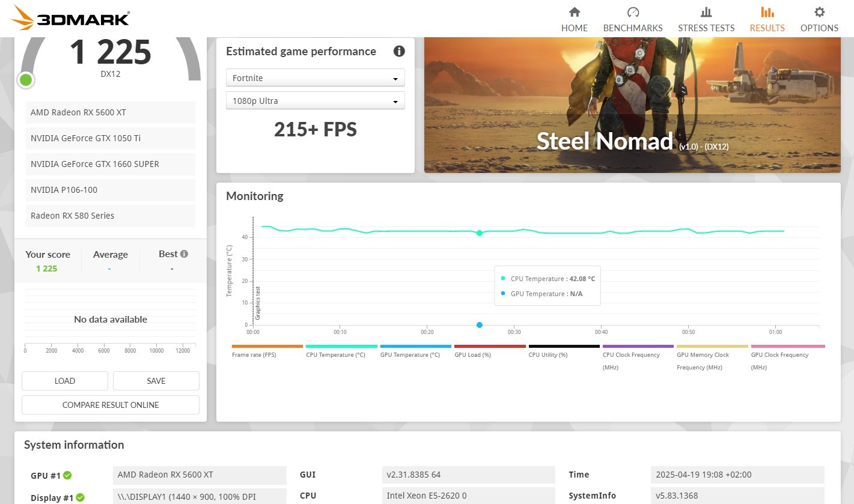Toggle the GPU Load (%) legend item

(490, 351)
